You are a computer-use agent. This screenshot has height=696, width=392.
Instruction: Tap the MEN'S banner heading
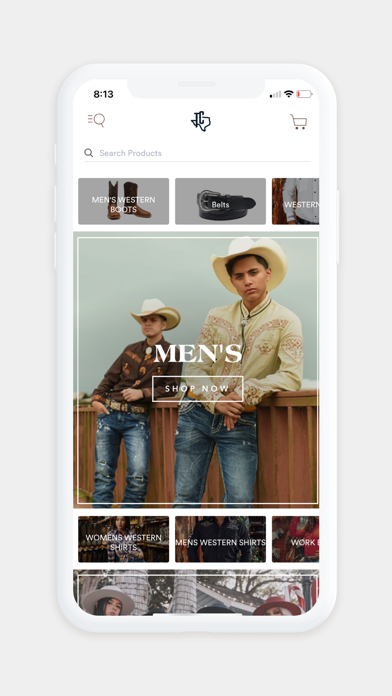(x=198, y=353)
